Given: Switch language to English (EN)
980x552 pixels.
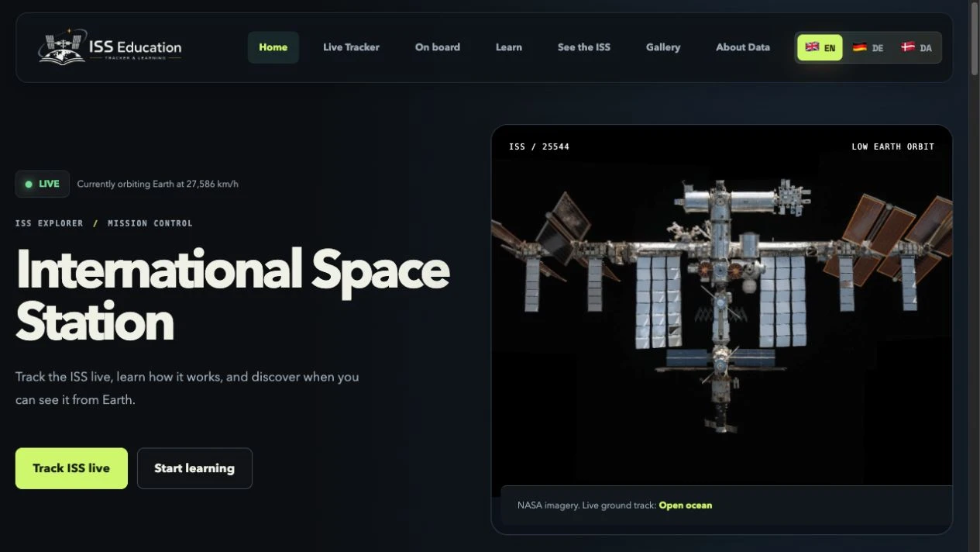Looking at the screenshot, I should (820, 47).
